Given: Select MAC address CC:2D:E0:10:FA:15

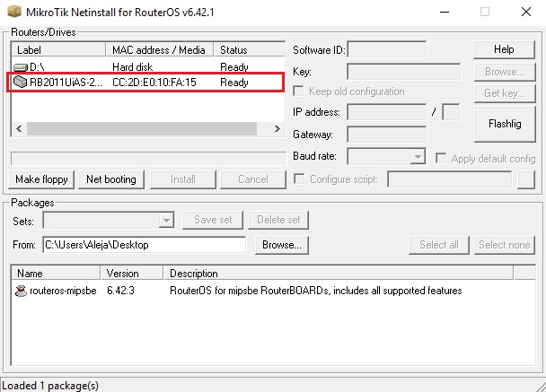Looking at the screenshot, I should [154, 83].
